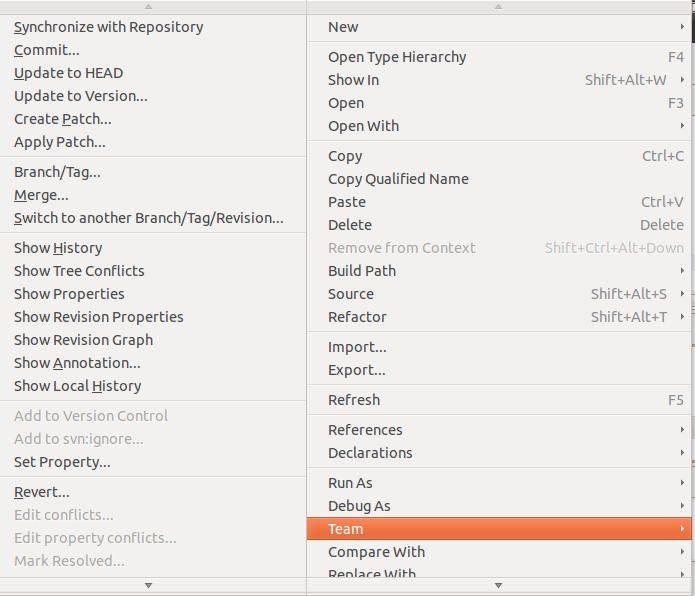Select Branch/Tag... entry
The height and width of the screenshot is (596, 695).
pos(57,172)
